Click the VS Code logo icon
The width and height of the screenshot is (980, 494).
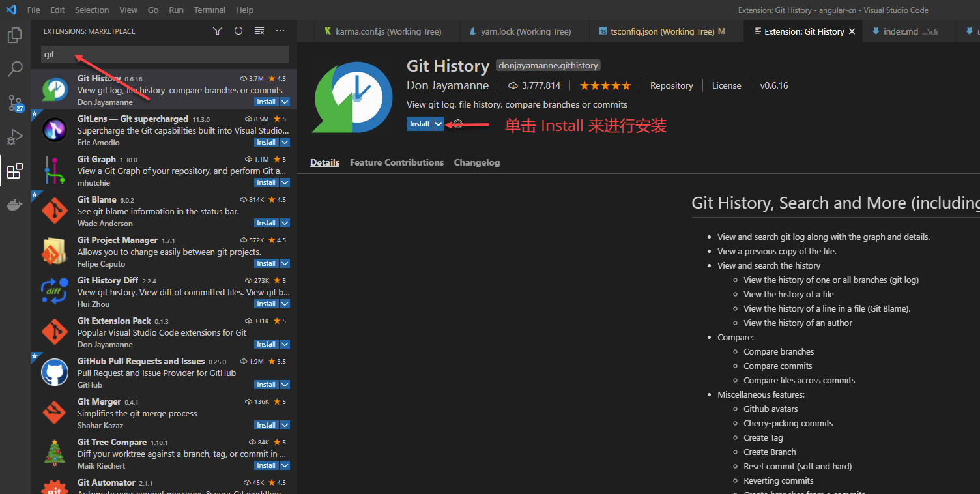coord(11,10)
